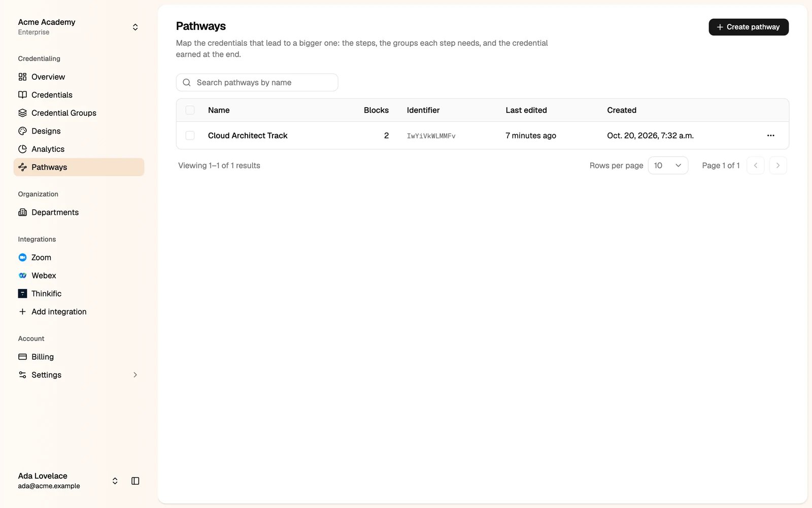Open the Acme Academy organization switcher
This screenshot has height=508, width=812.
point(79,27)
